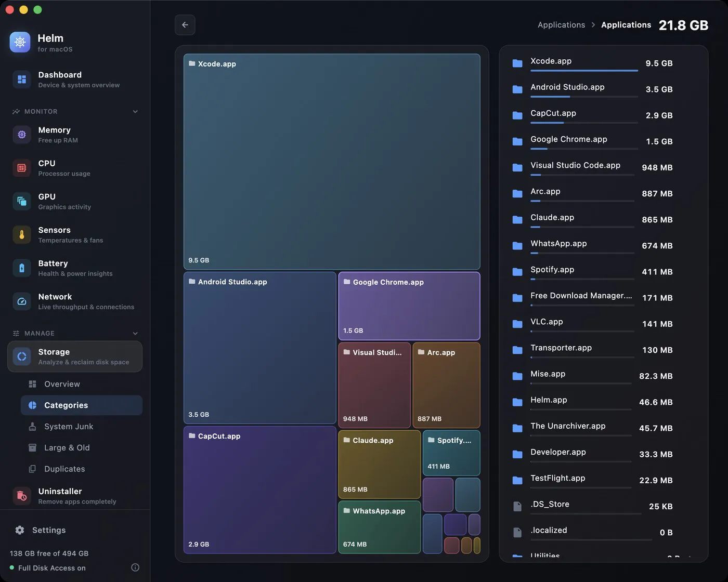The height and width of the screenshot is (582, 728).
Task: Click the 9.5 GB size of Xcode.app
Action: point(659,63)
